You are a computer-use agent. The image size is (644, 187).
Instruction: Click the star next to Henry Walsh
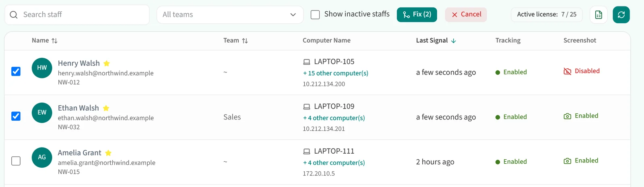point(107,63)
